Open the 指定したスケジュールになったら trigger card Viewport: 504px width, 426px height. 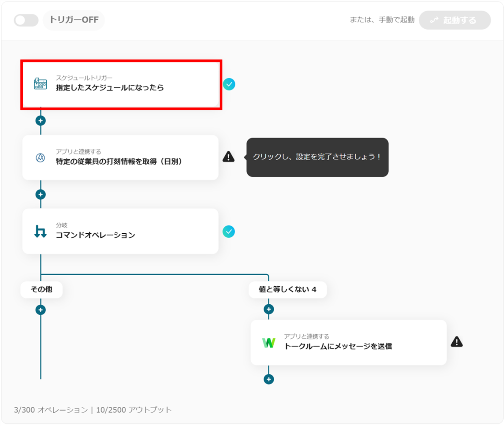tap(121, 85)
